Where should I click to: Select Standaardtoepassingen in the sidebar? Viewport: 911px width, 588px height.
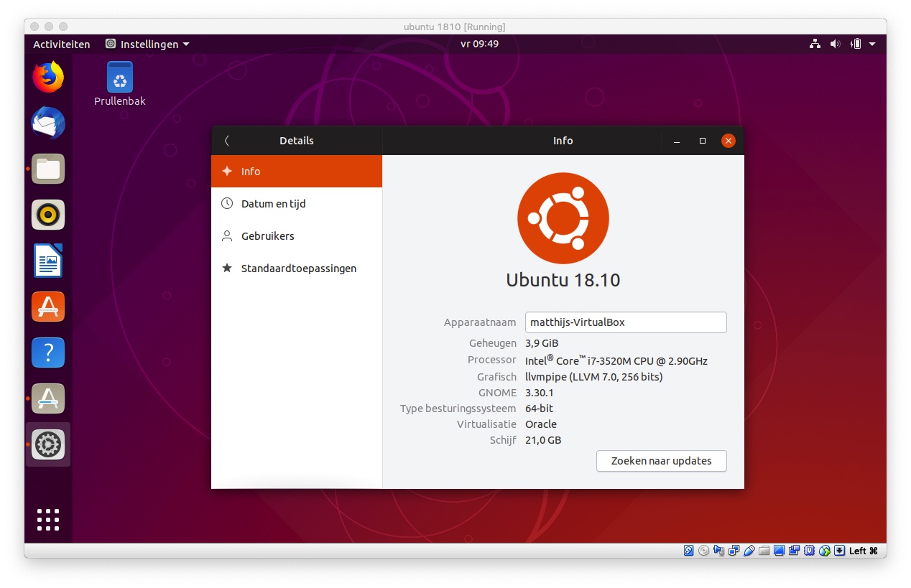point(298,269)
